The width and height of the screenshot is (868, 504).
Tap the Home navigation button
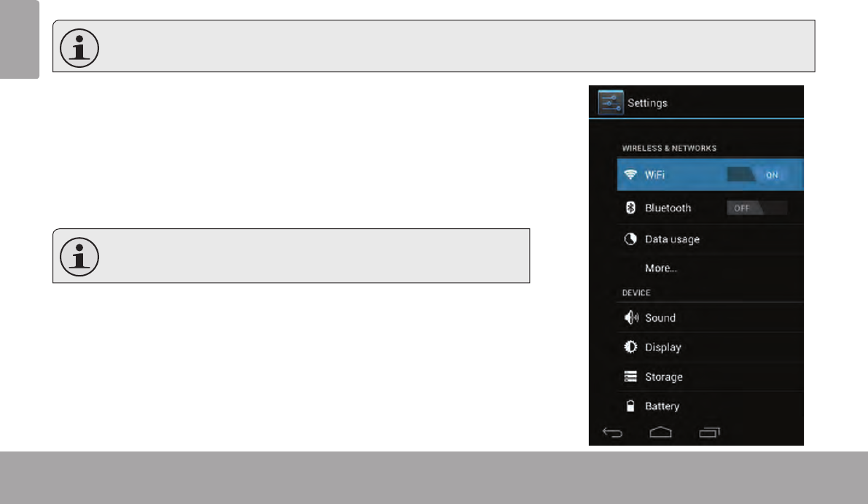point(660,432)
